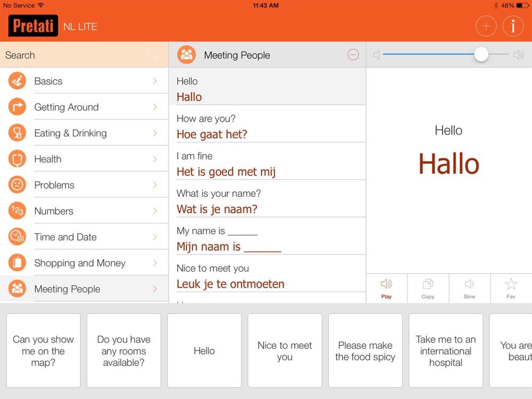Select the 'Leuk je te ontmoeten' phrase
Screen dimensions: 532x399
click(268, 273)
